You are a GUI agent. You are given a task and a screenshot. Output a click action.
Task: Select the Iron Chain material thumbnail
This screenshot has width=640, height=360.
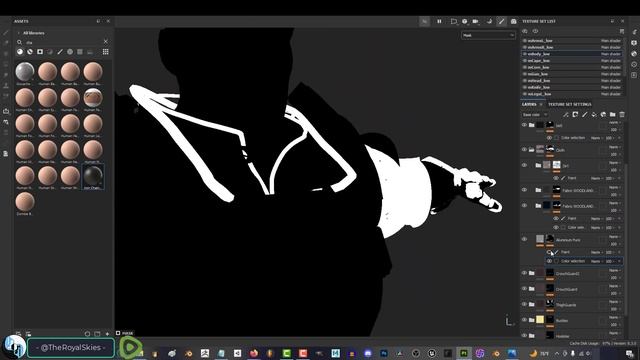[93, 176]
